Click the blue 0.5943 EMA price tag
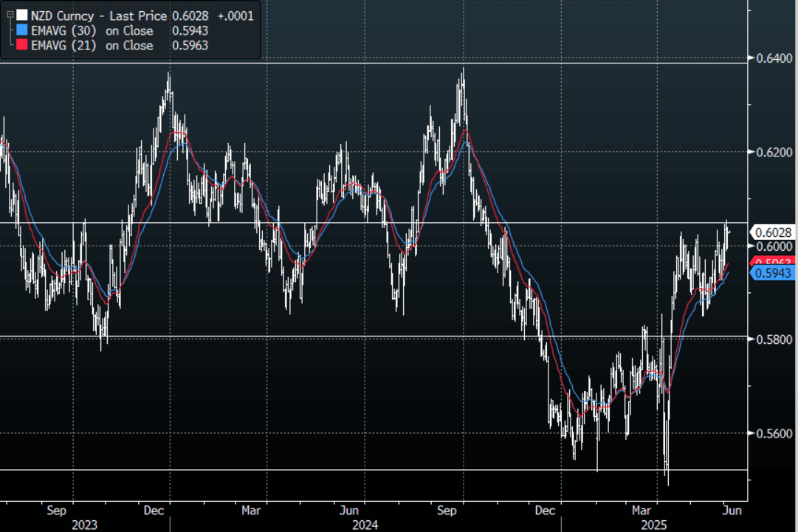The height and width of the screenshot is (532, 798). point(772,273)
